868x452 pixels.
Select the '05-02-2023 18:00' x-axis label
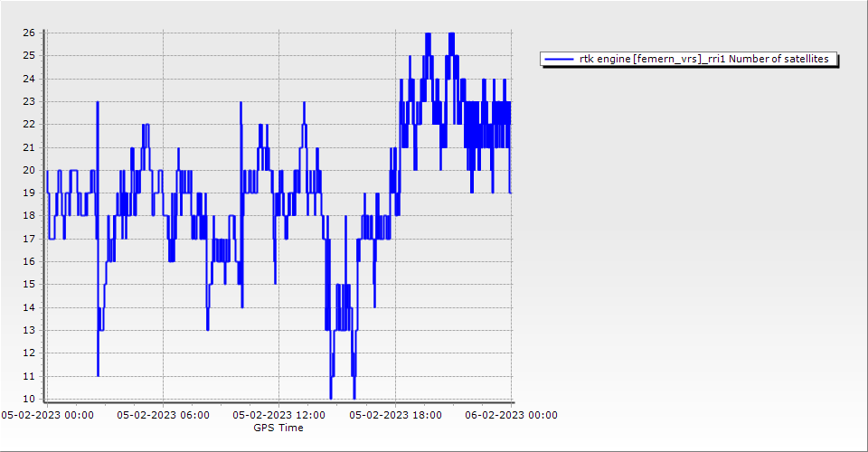pyautogui.click(x=396, y=415)
